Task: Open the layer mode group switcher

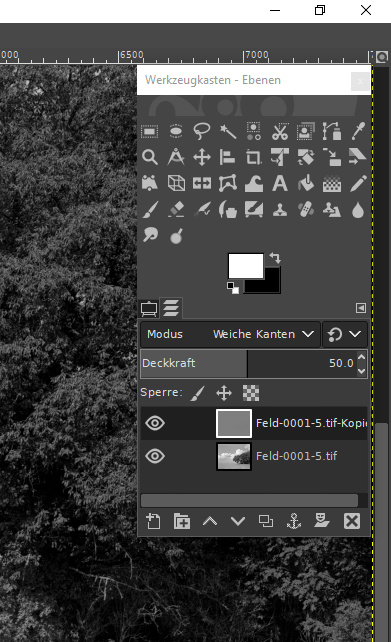Action: coord(345,335)
